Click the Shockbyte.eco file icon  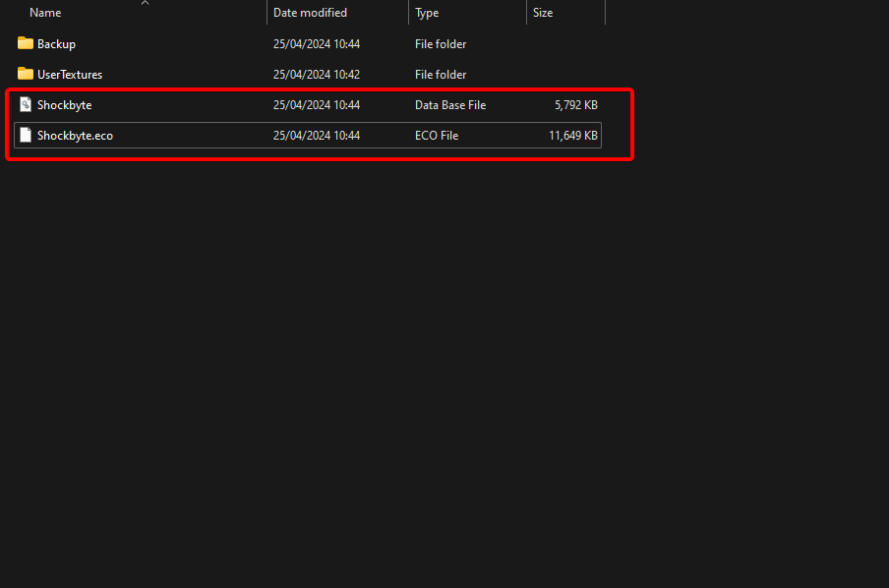tap(25, 135)
